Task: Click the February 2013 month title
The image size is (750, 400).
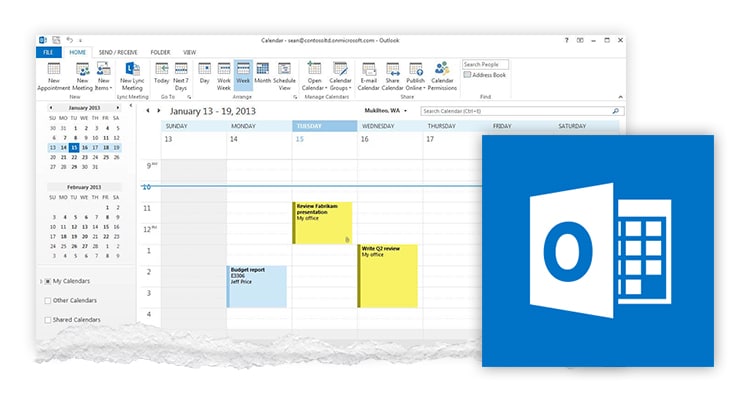Action: (84, 187)
